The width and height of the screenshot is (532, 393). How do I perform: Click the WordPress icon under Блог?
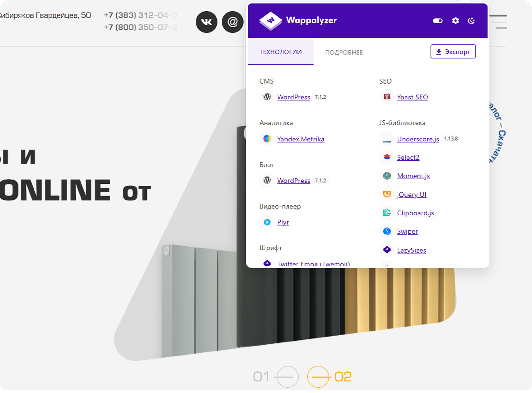(x=267, y=180)
